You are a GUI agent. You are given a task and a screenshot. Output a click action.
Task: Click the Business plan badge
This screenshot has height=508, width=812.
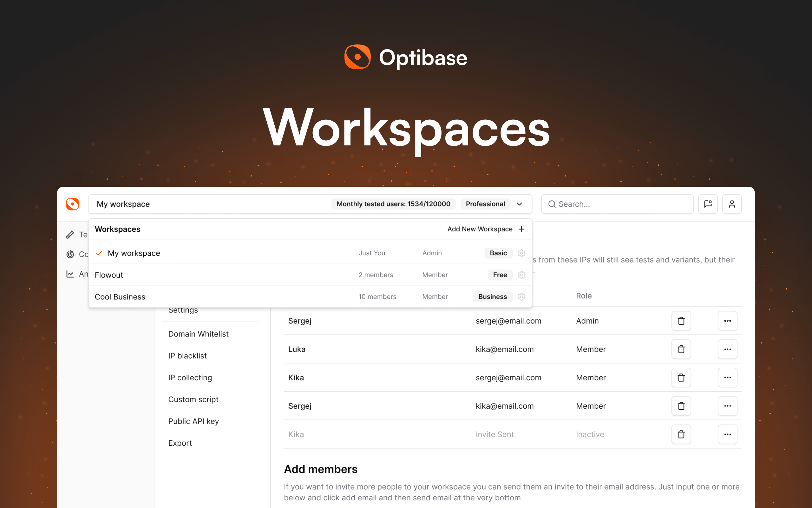493,297
